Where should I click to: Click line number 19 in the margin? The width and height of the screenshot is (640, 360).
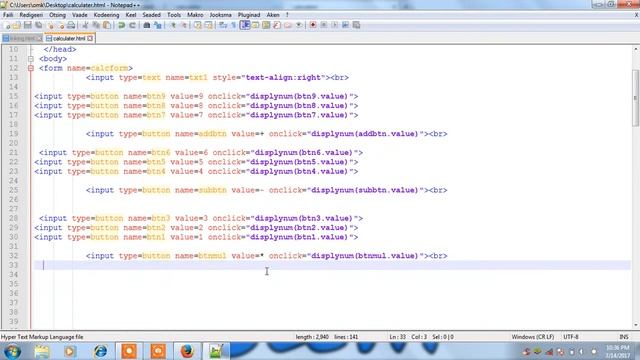coord(13,134)
